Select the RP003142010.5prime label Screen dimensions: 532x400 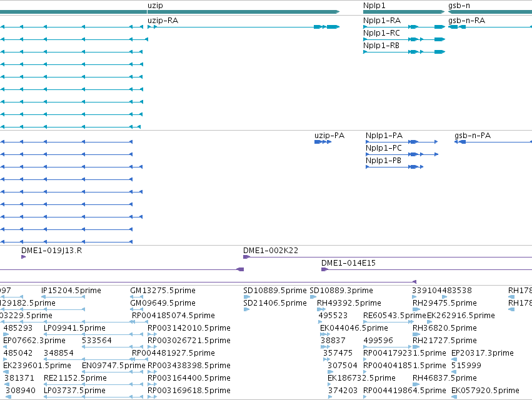coord(189,328)
